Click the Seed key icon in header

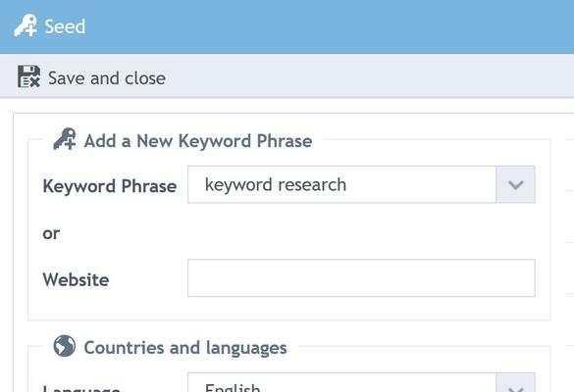pos(26,25)
